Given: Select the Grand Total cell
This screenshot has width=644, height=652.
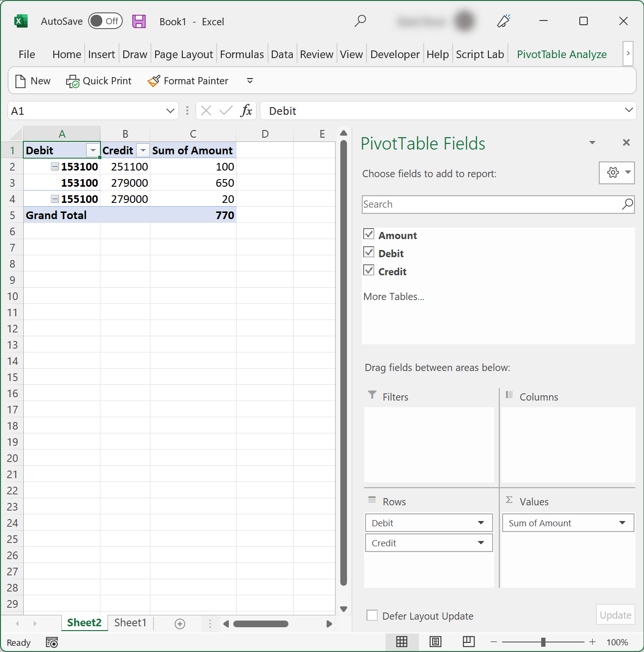Looking at the screenshot, I should tap(62, 215).
